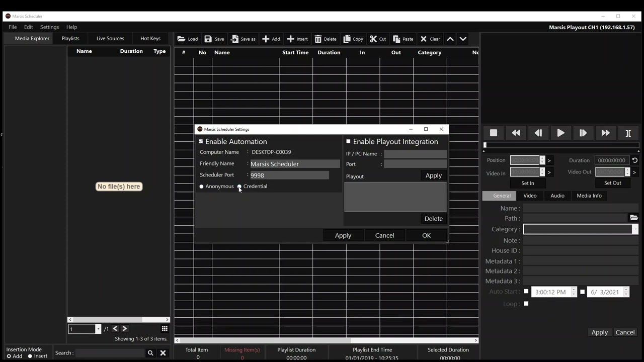
Task: Select the Credential radio option
Action: tap(239, 187)
